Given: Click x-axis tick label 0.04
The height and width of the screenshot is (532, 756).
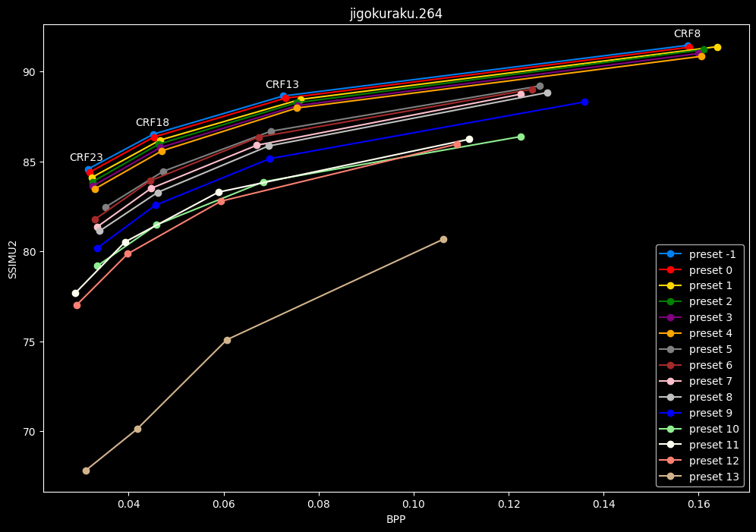Looking at the screenshot, I should click(x=129, y=504).
